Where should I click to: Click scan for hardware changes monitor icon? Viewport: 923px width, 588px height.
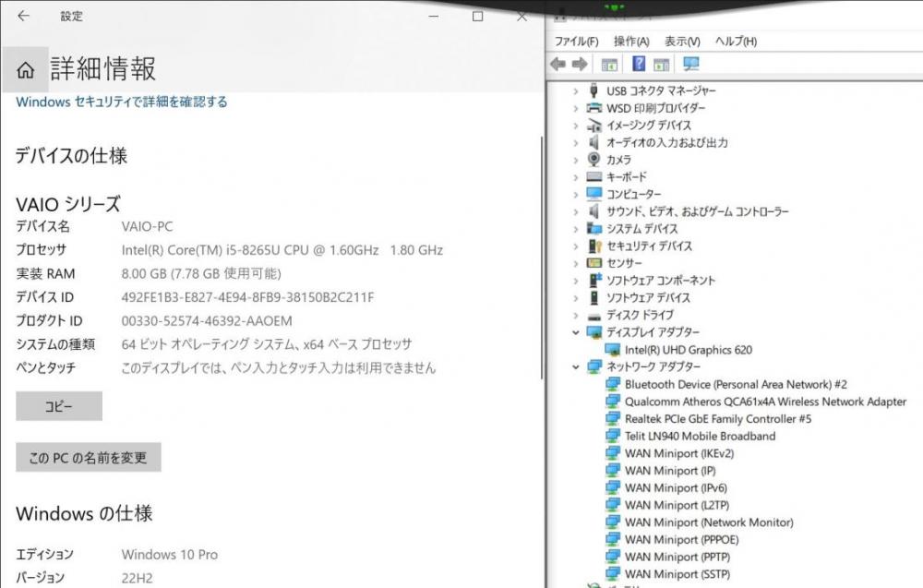(x=691, y=64)
